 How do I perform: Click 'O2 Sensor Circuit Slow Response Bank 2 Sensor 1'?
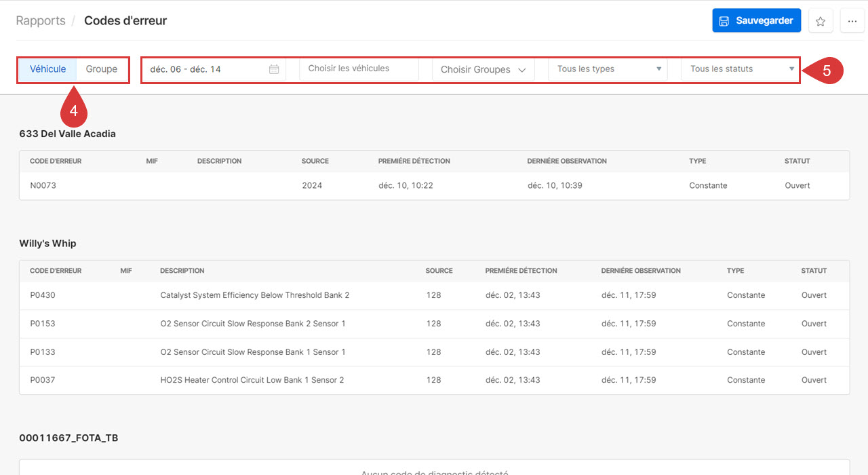(x=253, y=324)
